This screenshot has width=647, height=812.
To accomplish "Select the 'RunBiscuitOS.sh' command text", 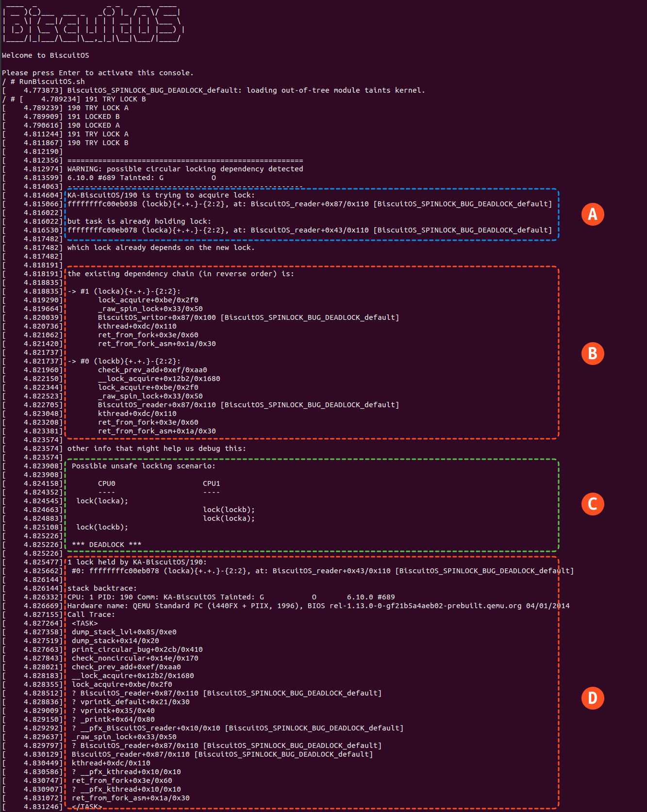I will pyautogui.click(x=52, y=82).
